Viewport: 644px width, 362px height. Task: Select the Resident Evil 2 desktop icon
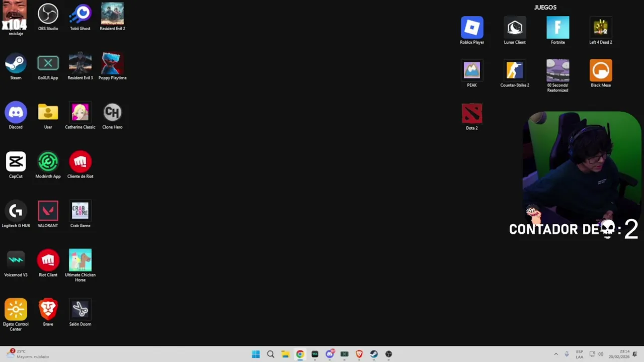click(112, 17)
